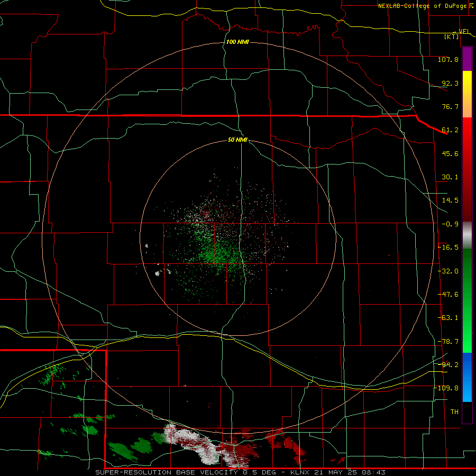Select the 76.7 value on the velocity scale

(x=450, y=106)
